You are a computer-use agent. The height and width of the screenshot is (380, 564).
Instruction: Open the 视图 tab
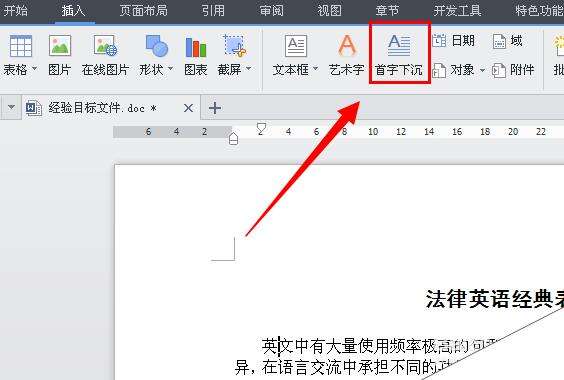point(329,10)
